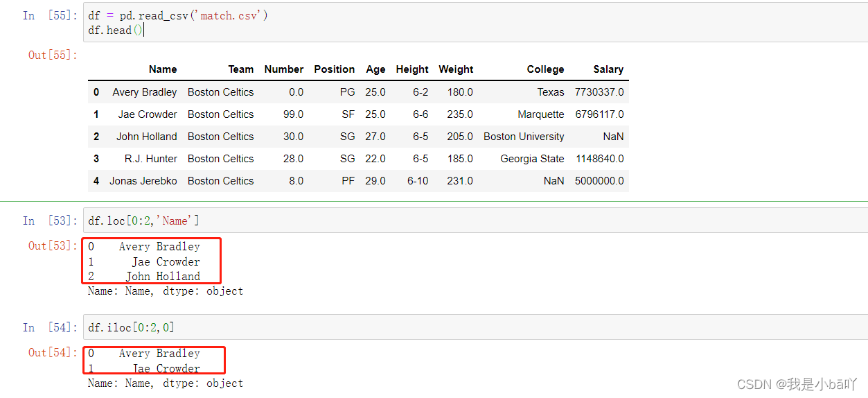
Task: Click the dtype line under Out[54]
Action: [x=166, y=383]
